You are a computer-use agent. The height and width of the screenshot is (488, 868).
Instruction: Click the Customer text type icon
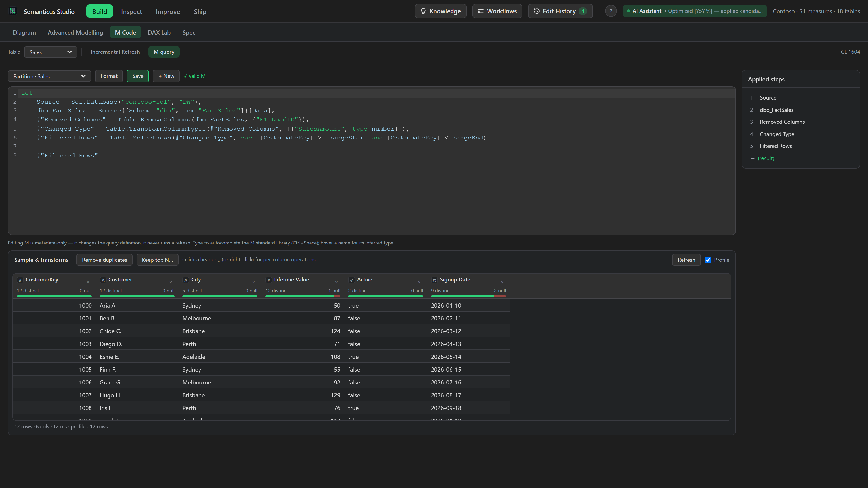click(x=103, y=280)
